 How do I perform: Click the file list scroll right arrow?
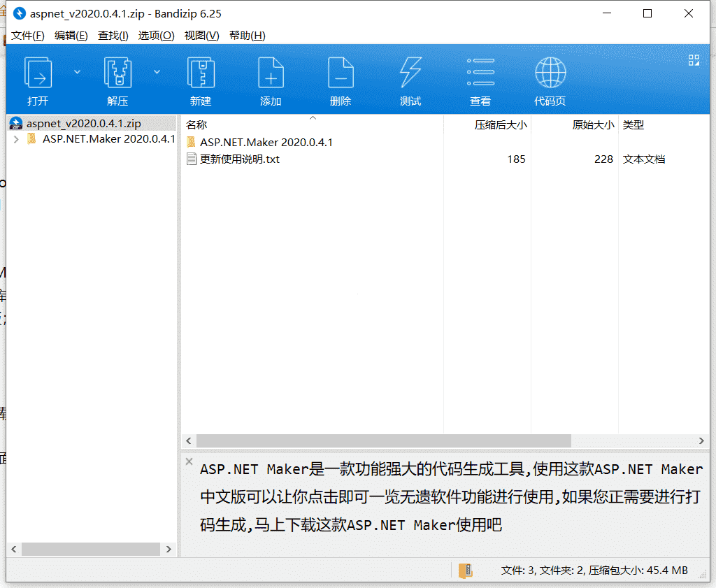[x=701, y=441]
